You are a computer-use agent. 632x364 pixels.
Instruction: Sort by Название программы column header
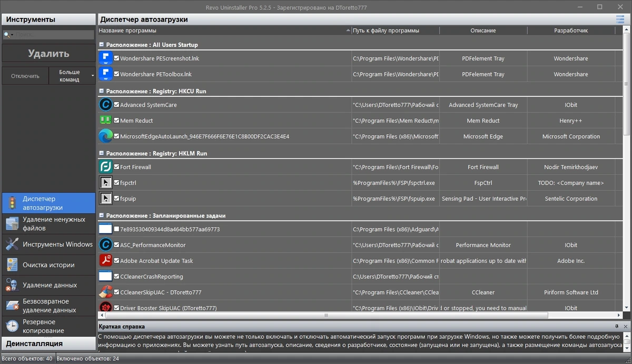pyautogui.click(x=224, y=31)
